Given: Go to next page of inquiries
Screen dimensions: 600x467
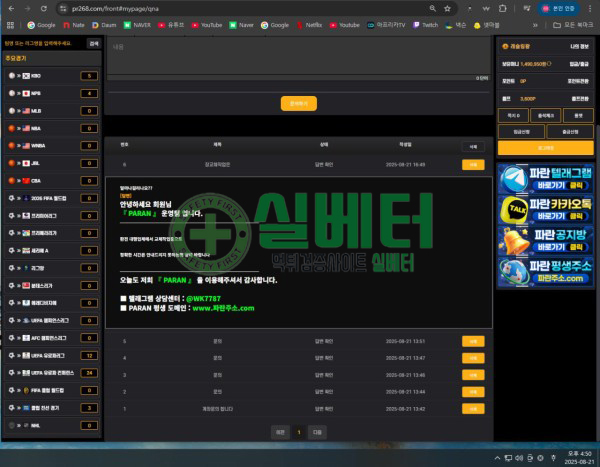Looking at the screenshot, I should (x=317, y=432).
